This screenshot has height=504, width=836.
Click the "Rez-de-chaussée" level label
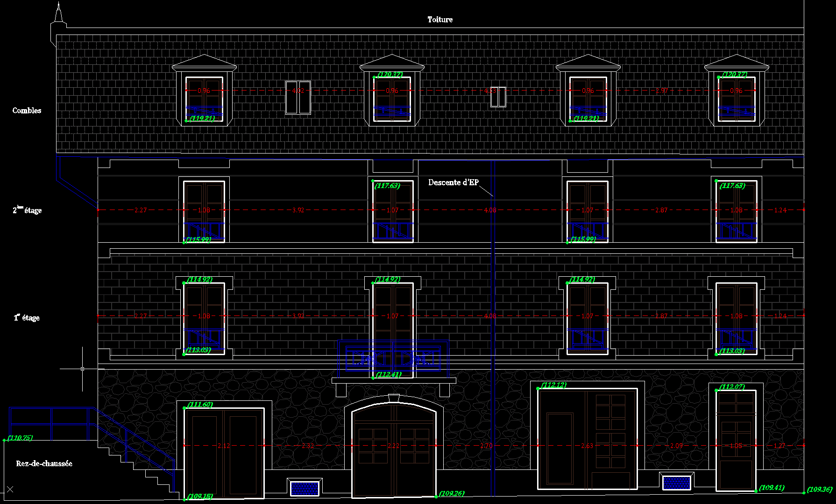pyautogui.click(x=44, y=463)
